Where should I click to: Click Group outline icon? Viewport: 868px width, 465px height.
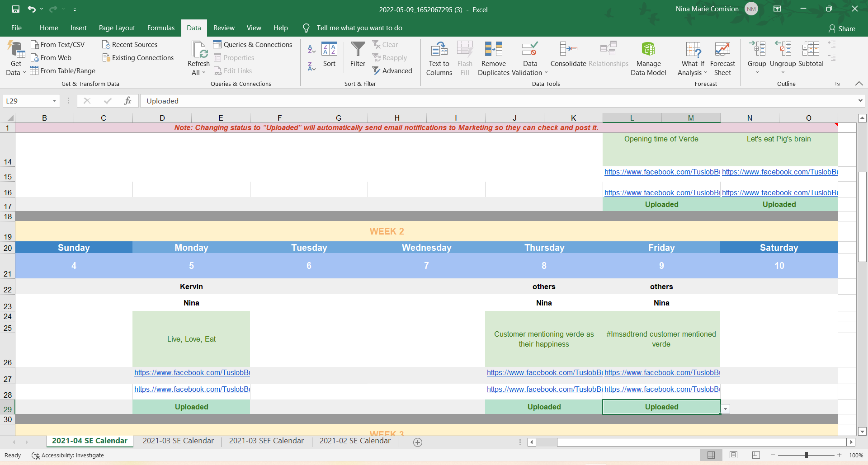757,49
